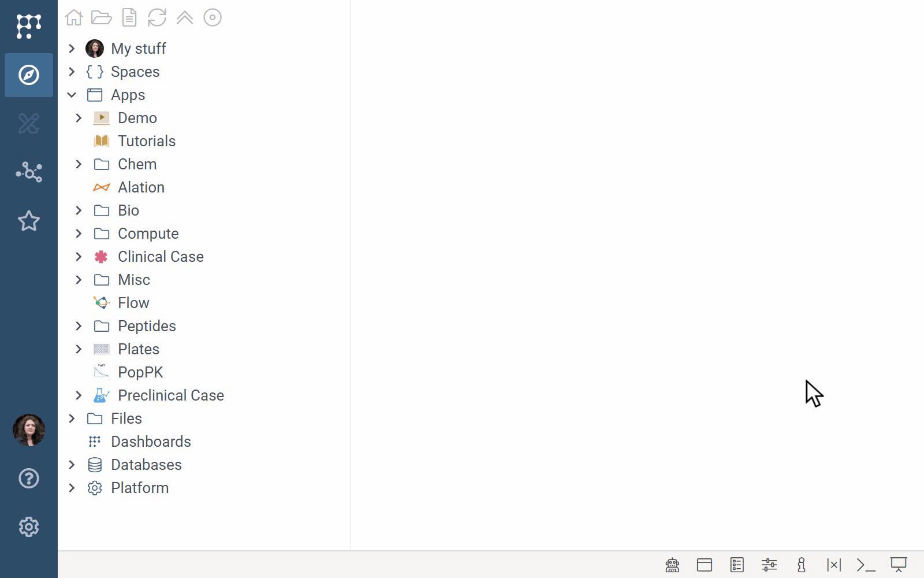Select the Flow app
Screen dimensions: 924x578
point(133,303)
